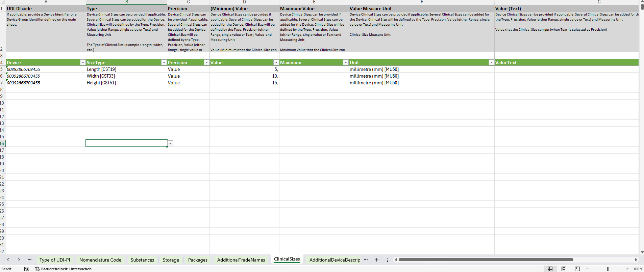644x272 pixels.
Task: Show more sheet tabs on the right
Action: pyautogui.click(x=366, y=260)
